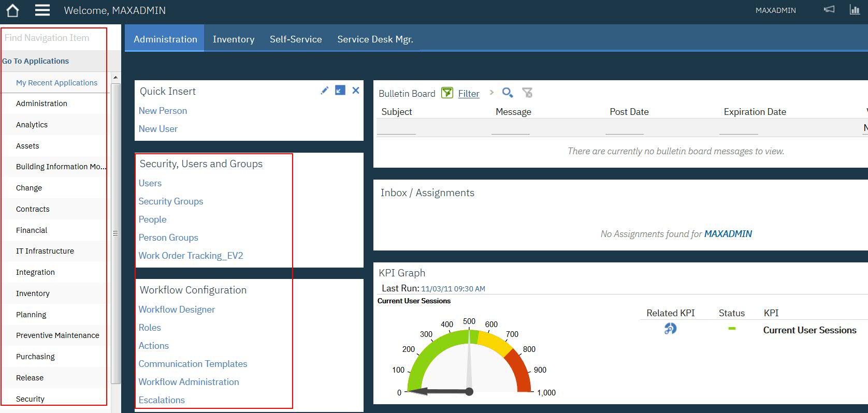Screen dimensions: 868x413
Task: Open the Security Groups link
Action: (x=171, y=201)
